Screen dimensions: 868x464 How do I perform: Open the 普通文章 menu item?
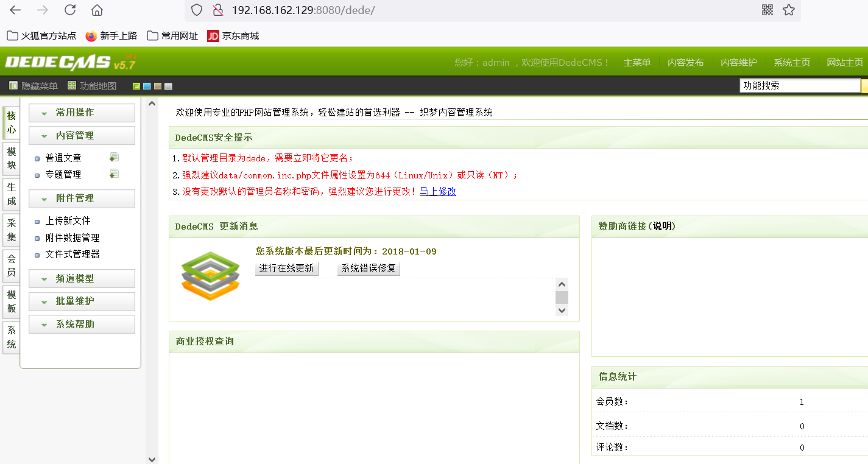[63, 158]
